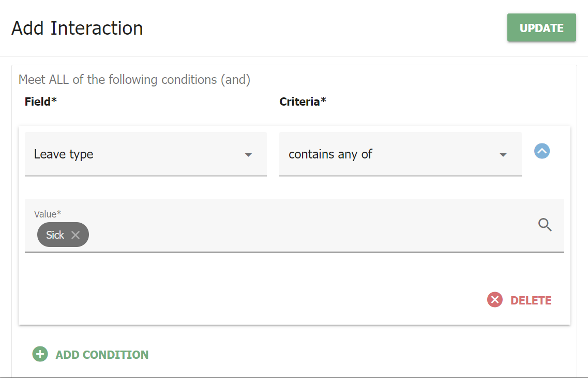The height and width of the screenshot is (378, 588).
Task: Click the ADD CONDITION text link
Action: coord(102,355)
